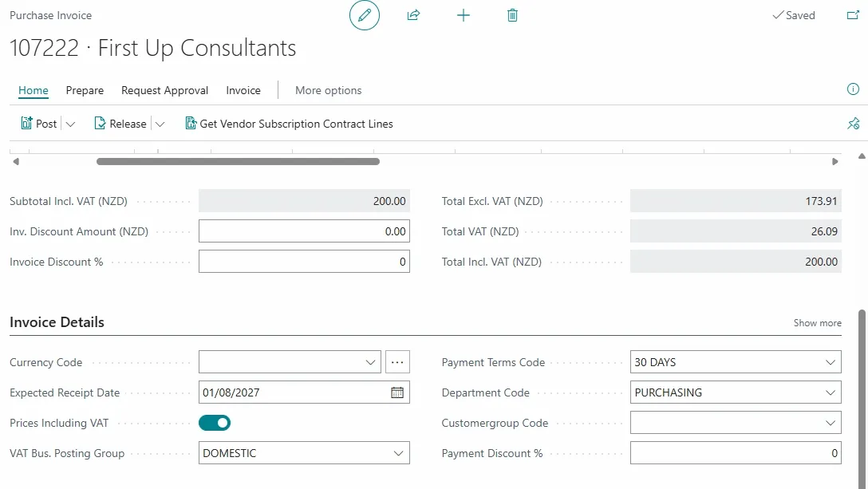Click the Payment Discount % field
Viewport: 868px width, 489px height.
click(x=736, y=453)
